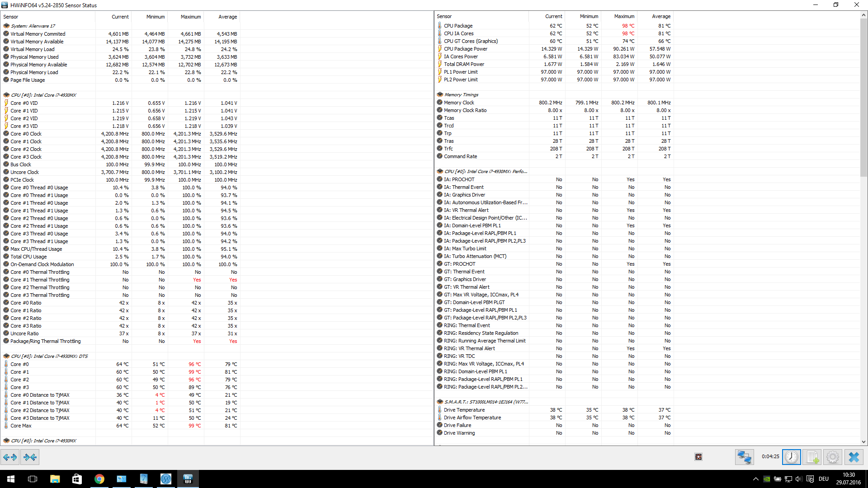Viewport: 868px width, 488px height.
Task: Select the Uncore Ratio row
Action: pyautogui.click(x=120, y=333)
